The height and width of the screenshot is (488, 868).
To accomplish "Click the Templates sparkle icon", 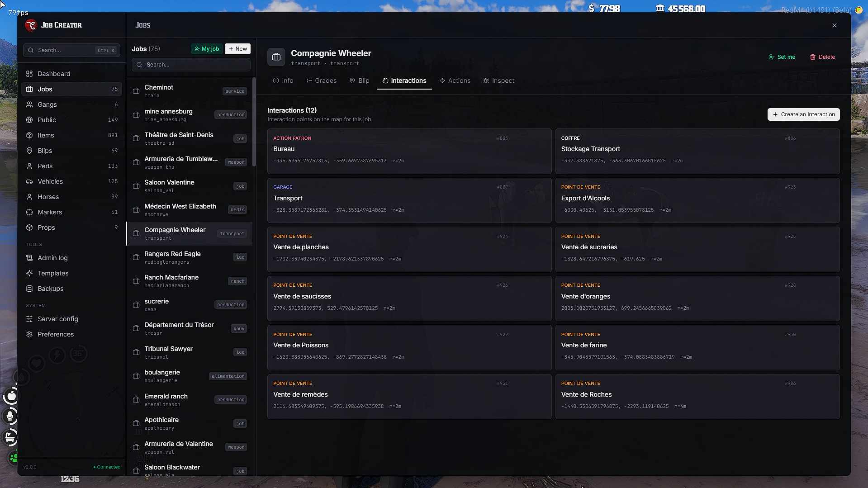I will (x=29, y=273).
